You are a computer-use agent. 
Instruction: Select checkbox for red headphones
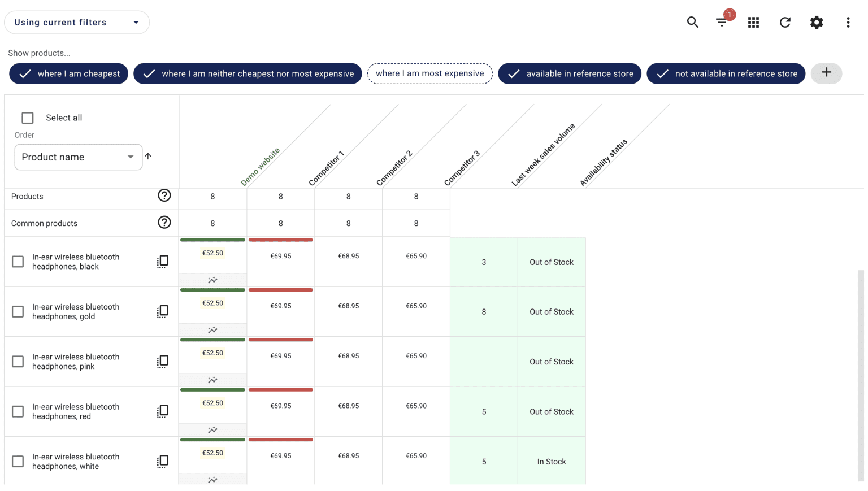click(18, 411)
